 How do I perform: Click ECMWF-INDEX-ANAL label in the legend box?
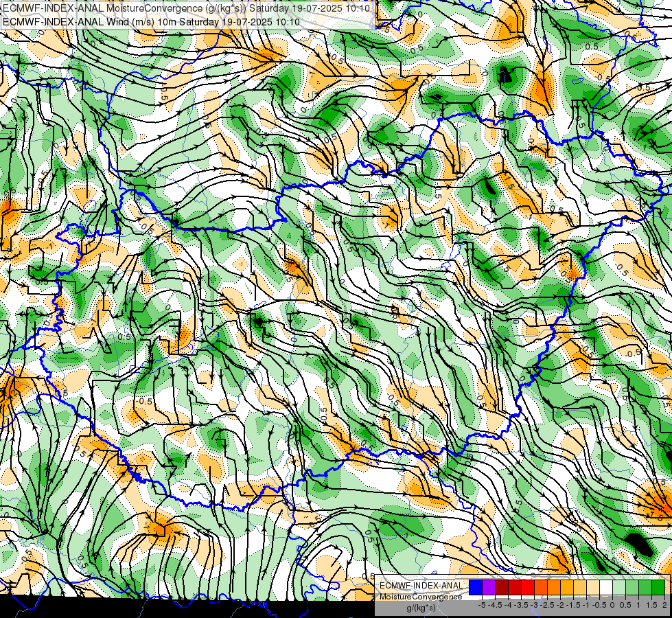[x=421, y=586]
